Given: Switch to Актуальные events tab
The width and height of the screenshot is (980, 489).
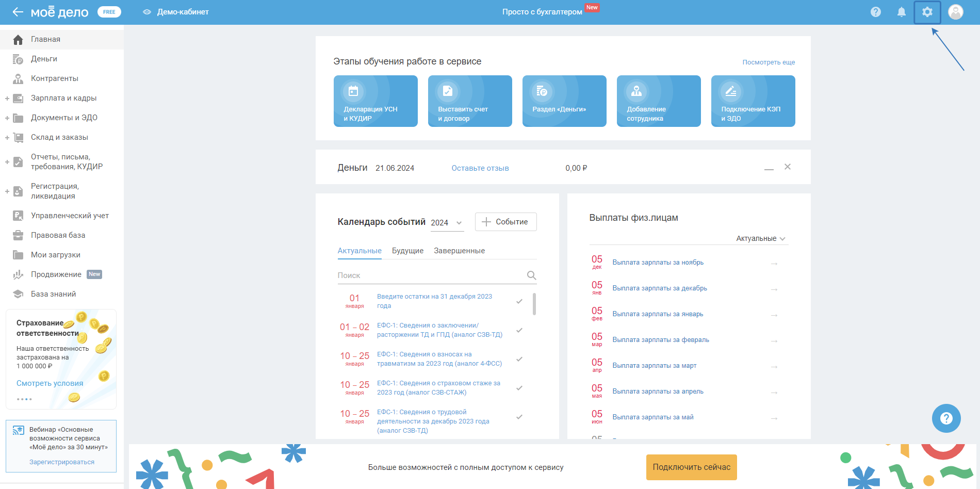Looking at the screenshot, I should pyautogui.click(x=360, y=251).
